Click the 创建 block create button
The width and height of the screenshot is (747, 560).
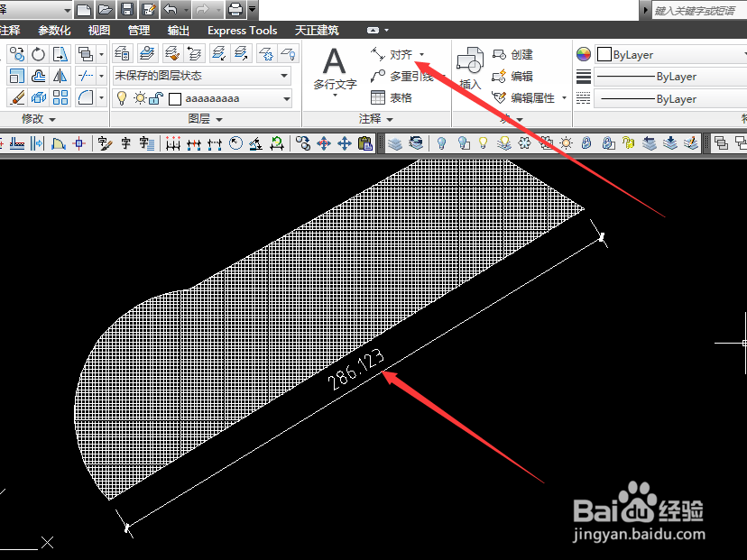click(x=512, y=55)
